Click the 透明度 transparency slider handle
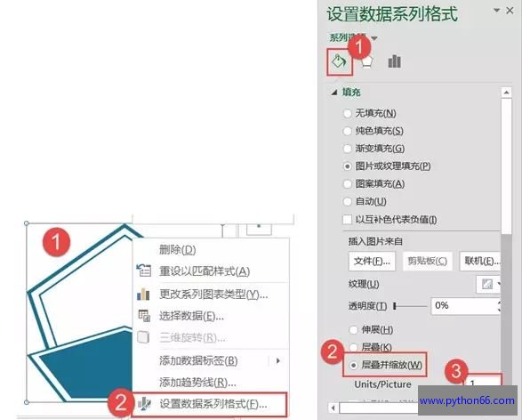Image resolution: width=522 pixels, height=420 pixels. click(x=395, y=306)
